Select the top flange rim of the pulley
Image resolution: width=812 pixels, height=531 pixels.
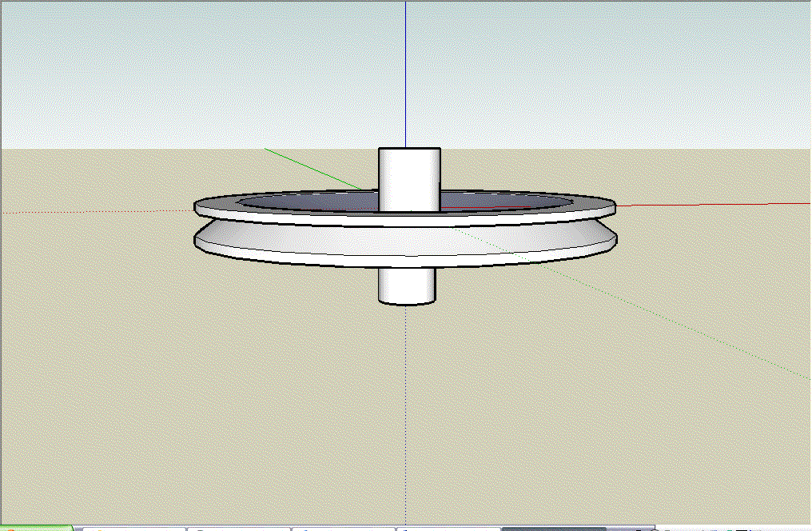click(x=405, y=218)
